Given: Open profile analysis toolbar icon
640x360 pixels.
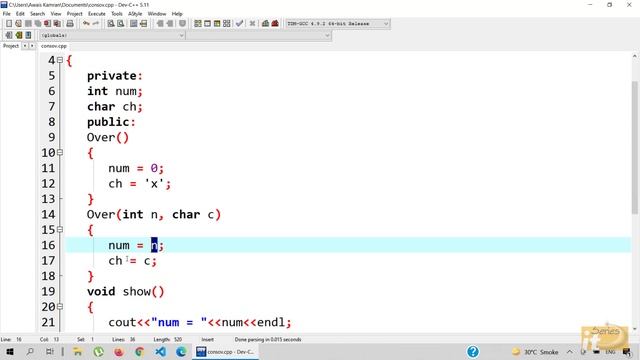Looking at the screenshot, I should coord(265,24).
